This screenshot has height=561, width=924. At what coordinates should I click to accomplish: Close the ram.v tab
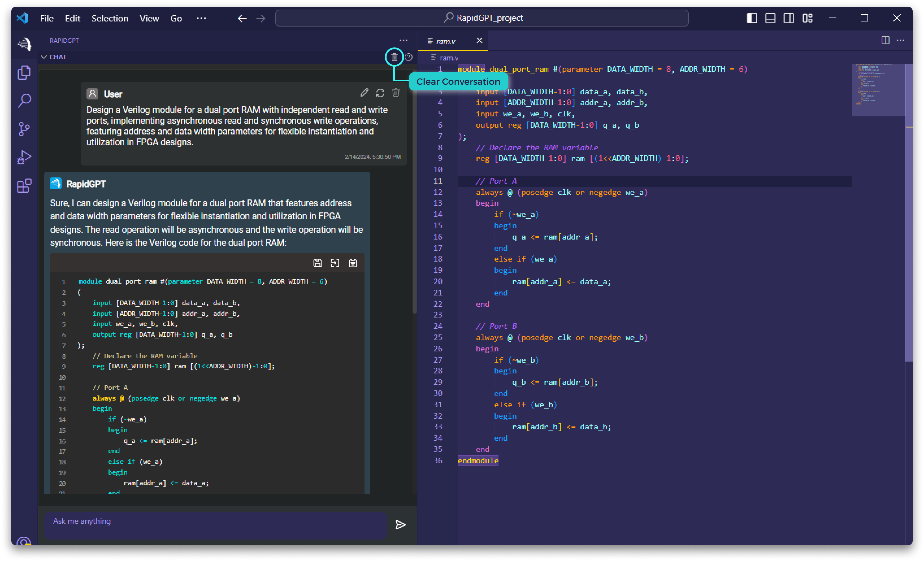pos(479,40)
